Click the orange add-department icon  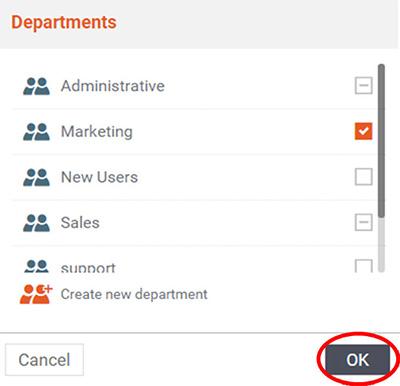[x=36, y=294]
